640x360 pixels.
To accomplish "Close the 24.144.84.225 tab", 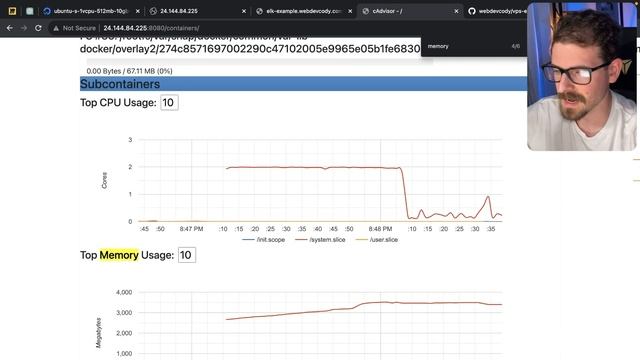I will point(244,11).
